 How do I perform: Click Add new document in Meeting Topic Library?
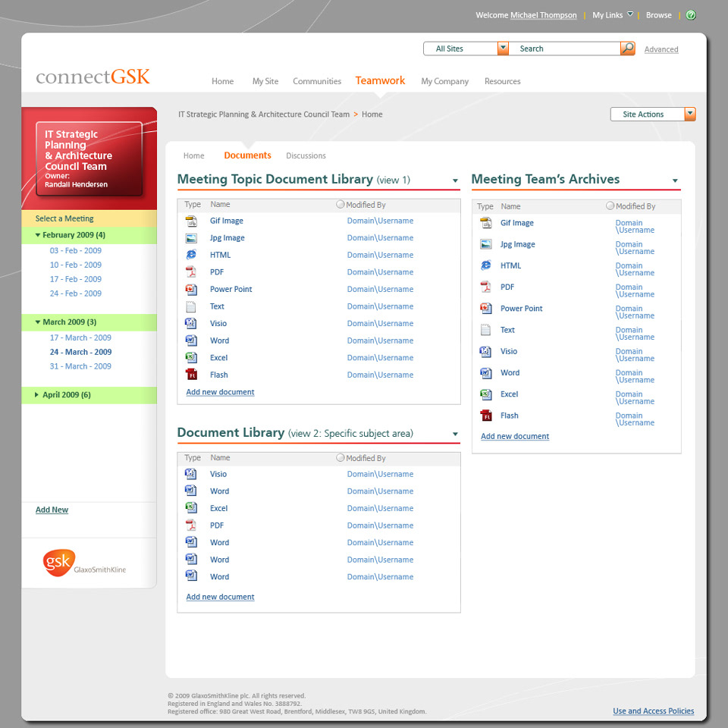220,392
